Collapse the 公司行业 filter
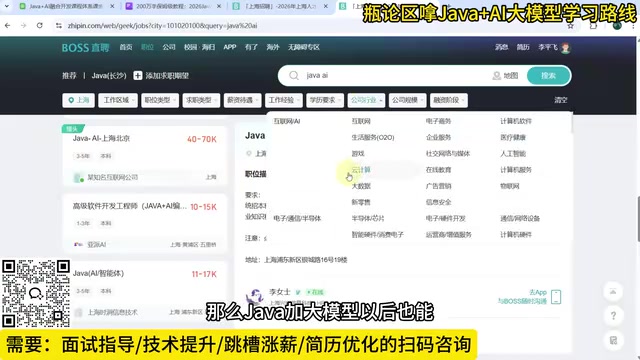Viewport: 640px width, 360px height. [x=366, y=100]
